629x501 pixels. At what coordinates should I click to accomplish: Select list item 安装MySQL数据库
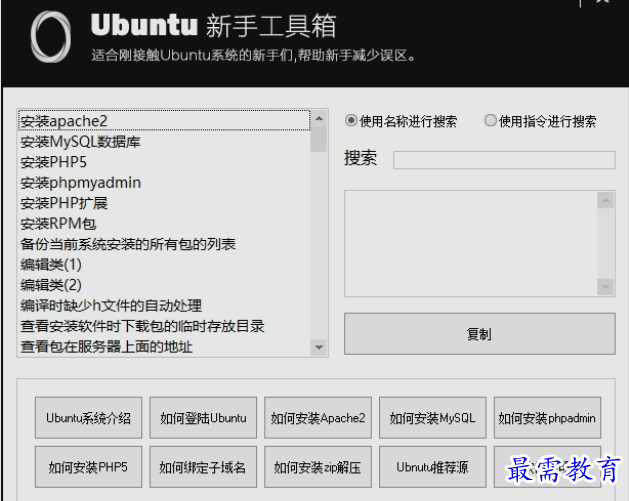coord(164,142)
